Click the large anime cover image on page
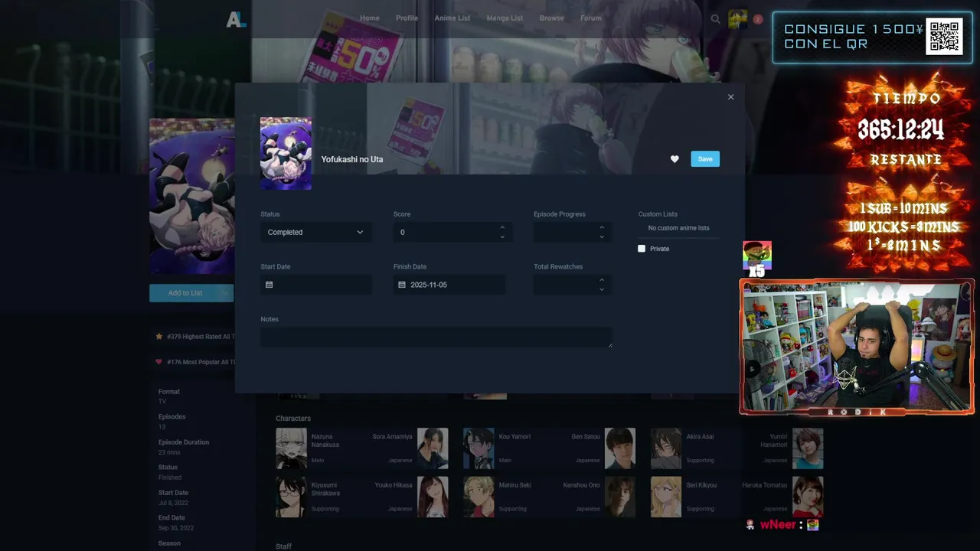980x551 pixels. [x=192, y=197]
